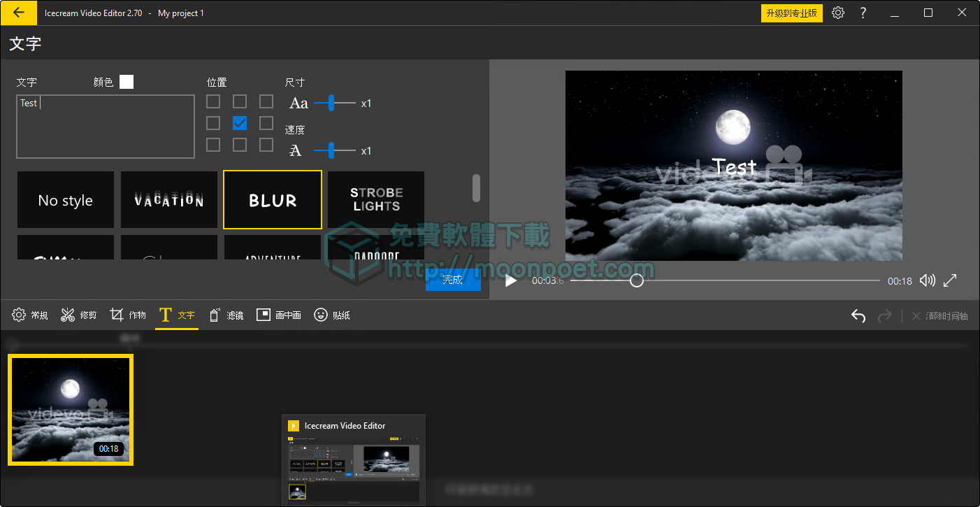Image resolution: width=980 pixels, height=507 pixels.
Task: Open the 作物 crop tool
Action: point(127,315)
